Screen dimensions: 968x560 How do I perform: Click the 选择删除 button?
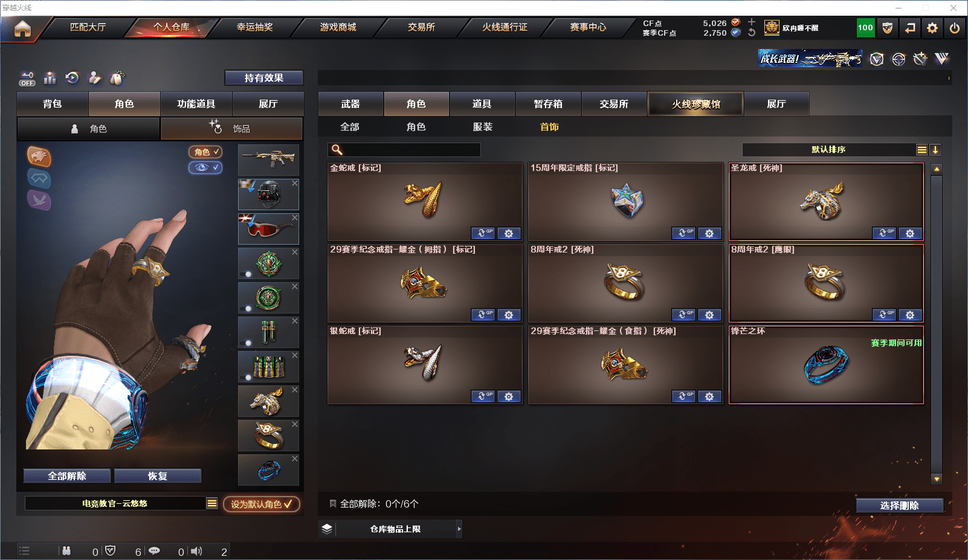(x=899, y=506)
